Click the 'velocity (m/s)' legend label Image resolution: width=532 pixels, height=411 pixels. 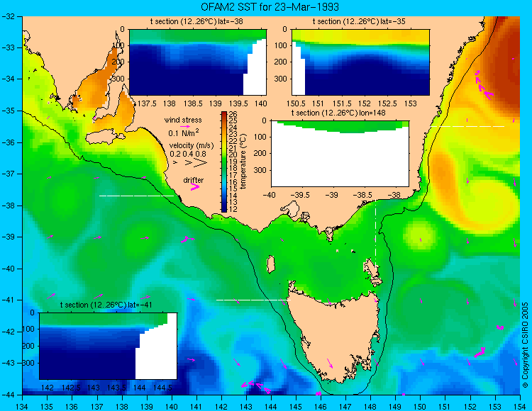(192, 146)
